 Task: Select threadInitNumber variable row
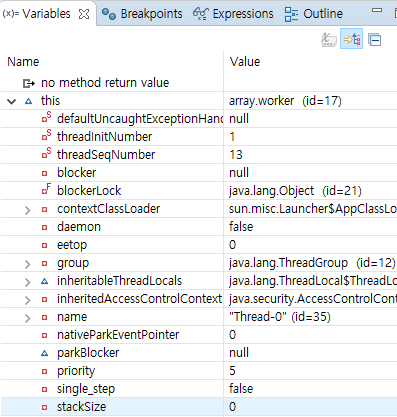tap(199, 137)
